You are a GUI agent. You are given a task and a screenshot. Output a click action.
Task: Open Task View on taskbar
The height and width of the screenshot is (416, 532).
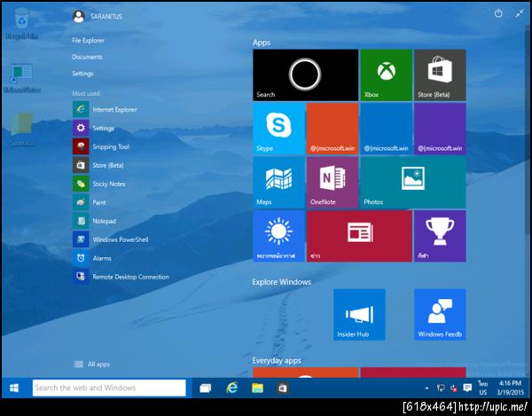point(206,388)
